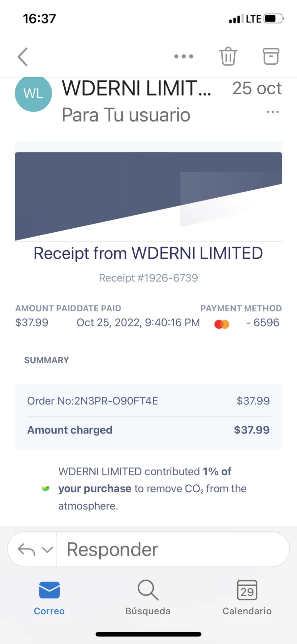
Task: Tap the reply arrow icon
Action: (26, 550)
